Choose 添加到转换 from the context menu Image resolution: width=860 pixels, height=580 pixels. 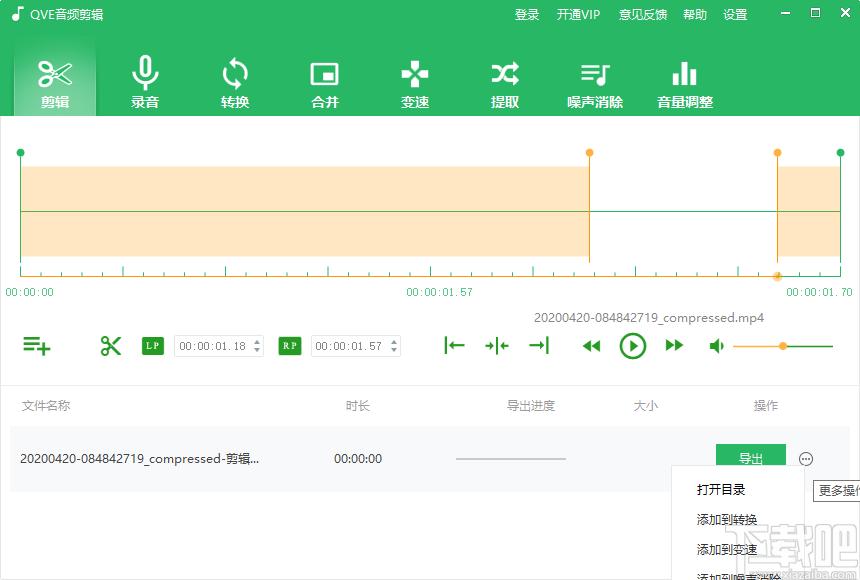(727, 520)
